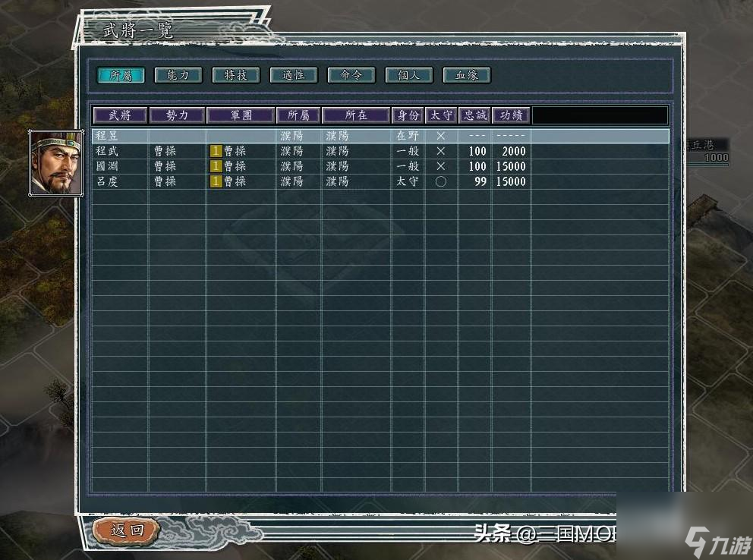The image size is (753, 560).
Task: Click 在野 status in 程昱's row
Action: (x=408, y=136)
